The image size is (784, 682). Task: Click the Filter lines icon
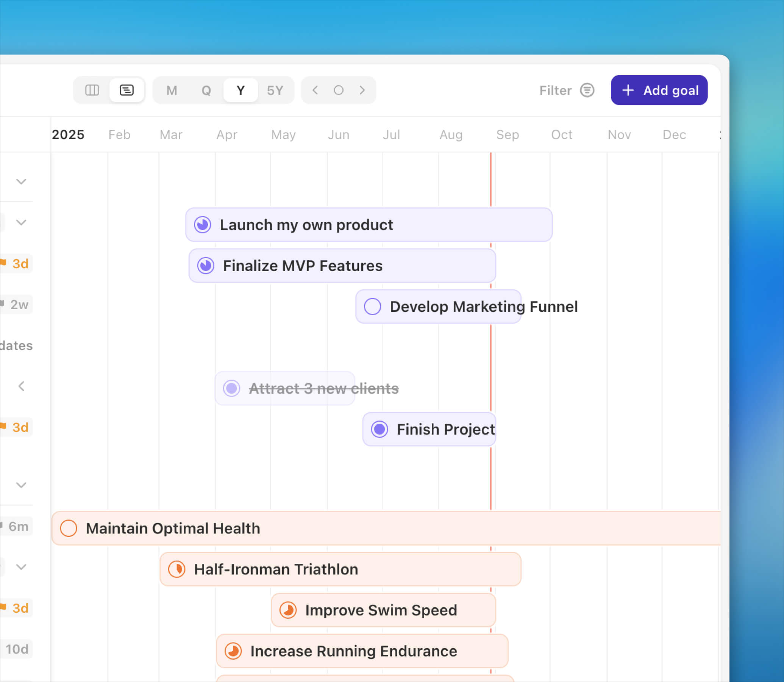tap(587, 90)
